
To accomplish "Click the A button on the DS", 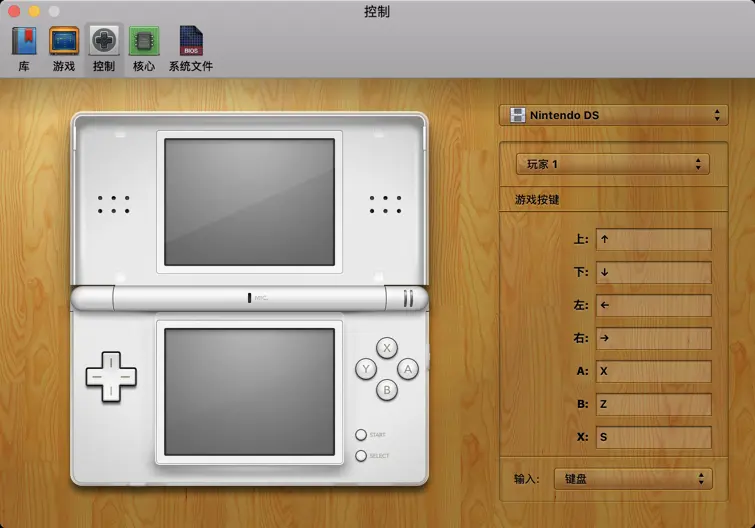I will (x=408, y=369).
